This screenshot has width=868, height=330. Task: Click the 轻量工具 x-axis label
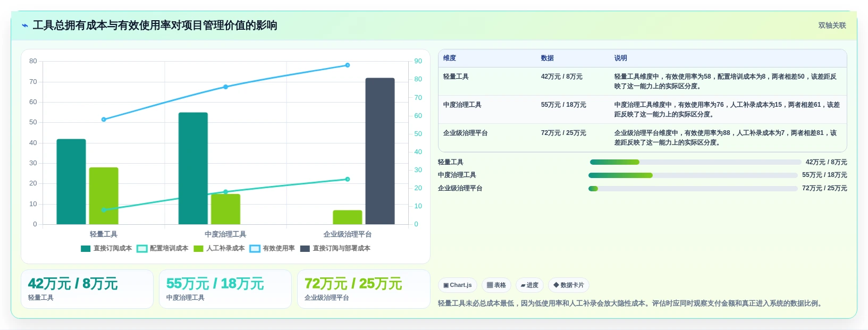click(x=104, y=234)
